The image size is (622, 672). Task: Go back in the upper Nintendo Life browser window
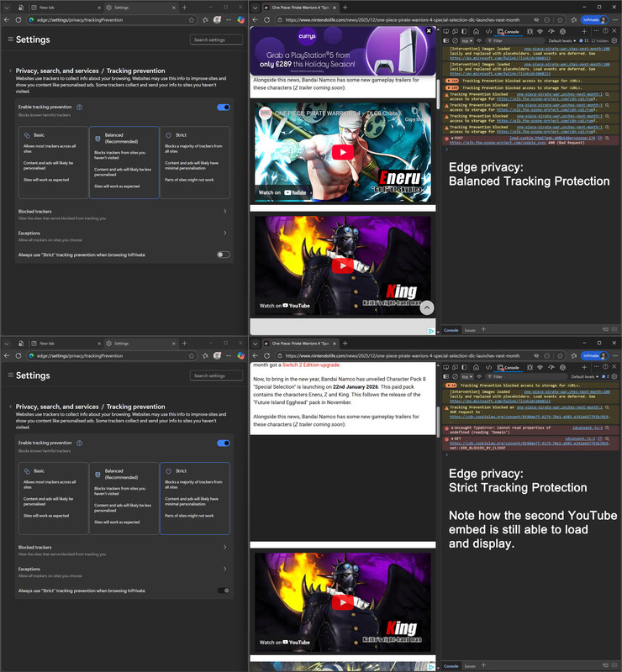pyautogui.click(x=256, y=19)
